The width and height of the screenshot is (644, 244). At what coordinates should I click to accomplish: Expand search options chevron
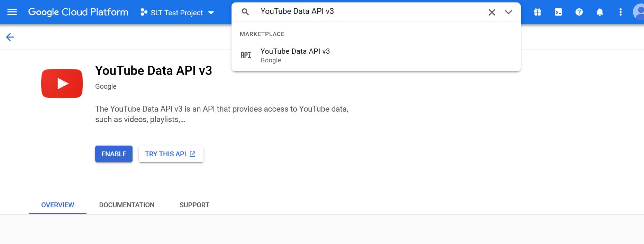point(508,12)
